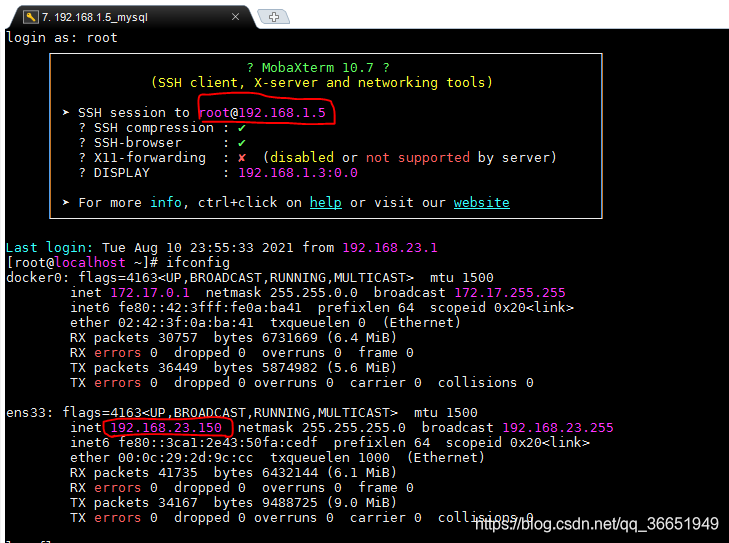Click the ens33 MAC address 00:0c:29:2d:9c:cc
The image size is (729, 543).
coord(186,458)
